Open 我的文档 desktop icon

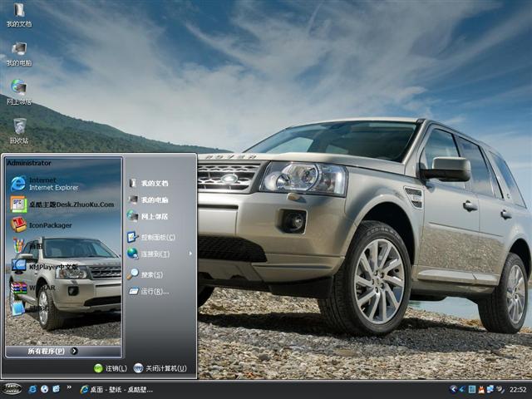coord(18,15)
